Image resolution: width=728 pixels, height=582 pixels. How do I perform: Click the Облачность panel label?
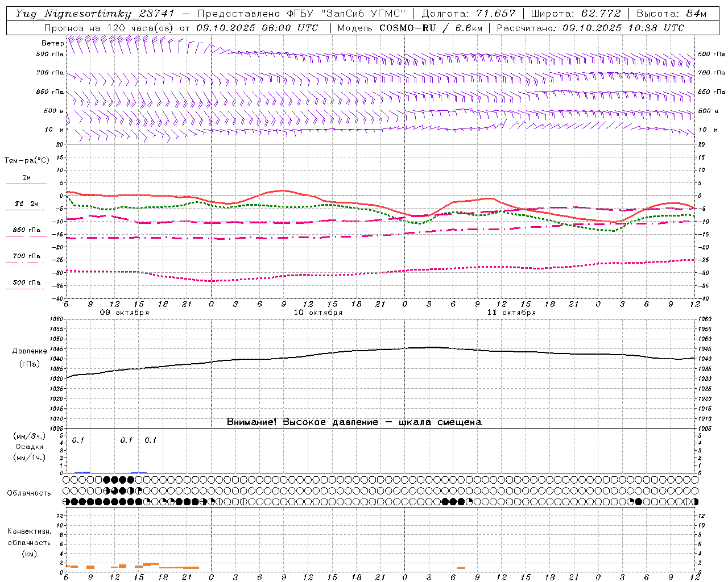29,493
